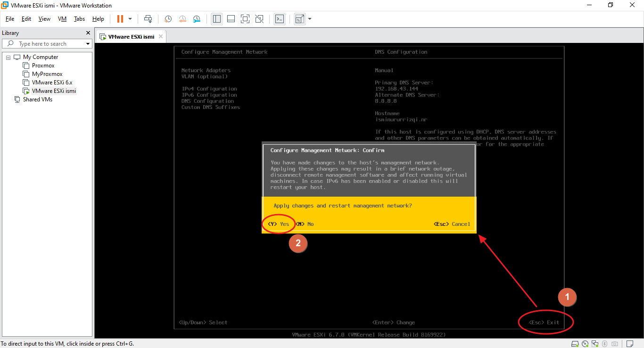Image resolution: width=644 pixels, height=348 pixels.
Task: Open the snapshot manager icon
Action: click(x=197, y=19)
